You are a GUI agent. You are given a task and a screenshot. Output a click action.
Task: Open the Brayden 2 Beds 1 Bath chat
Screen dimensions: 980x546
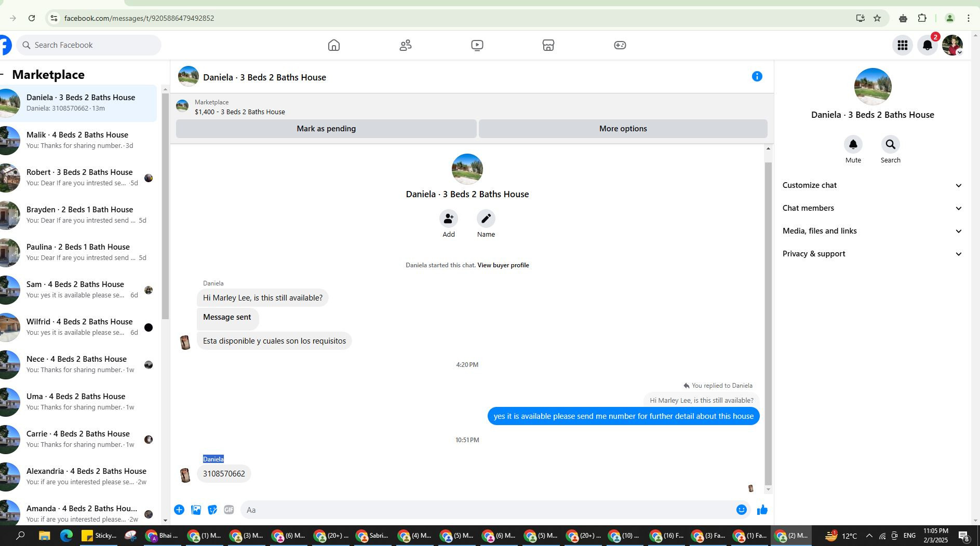[x=78, y=215]
